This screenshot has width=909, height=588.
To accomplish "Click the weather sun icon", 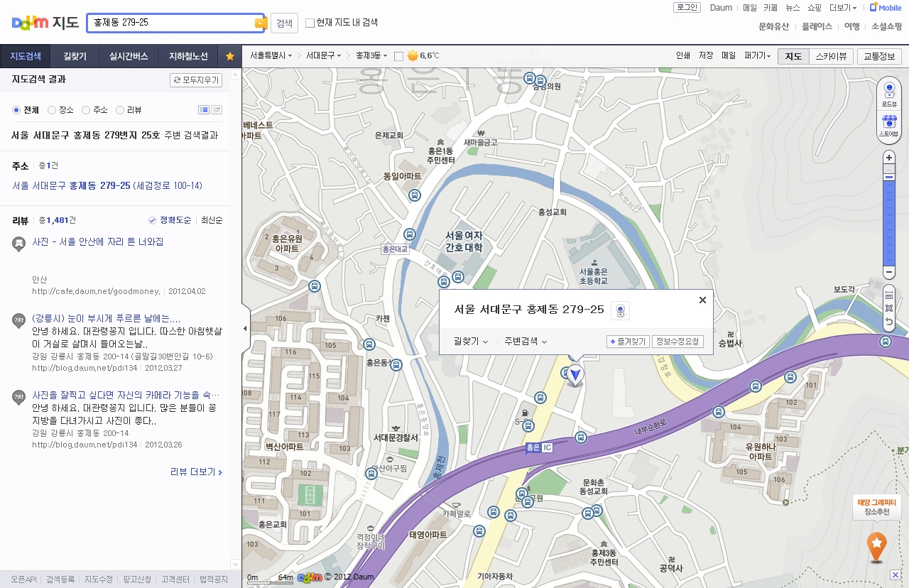I will [413, 55].
